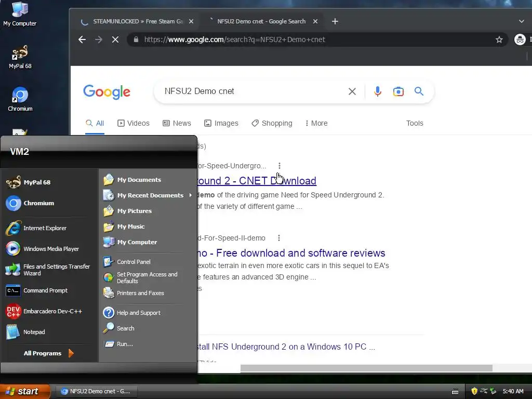Viewport: 532px width, 399px height.
Task: Expand the More search filters
Action: [316, 123]
